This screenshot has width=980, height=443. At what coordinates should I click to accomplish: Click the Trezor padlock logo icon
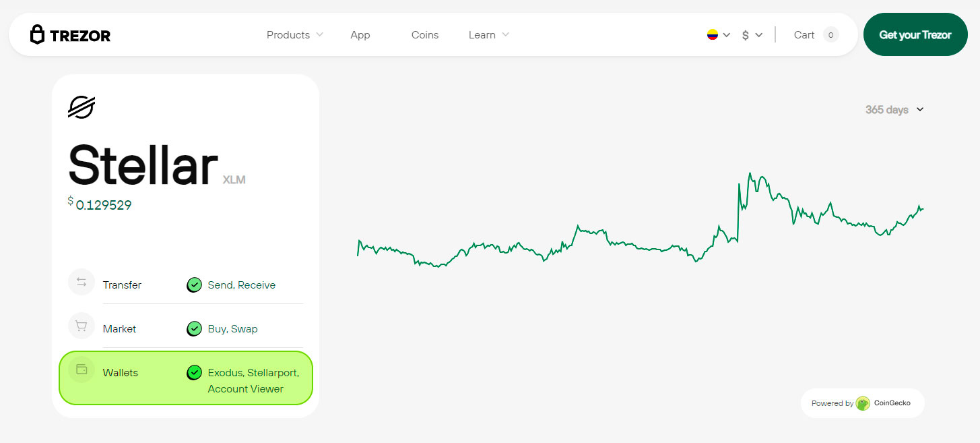[x=38, y=34]
